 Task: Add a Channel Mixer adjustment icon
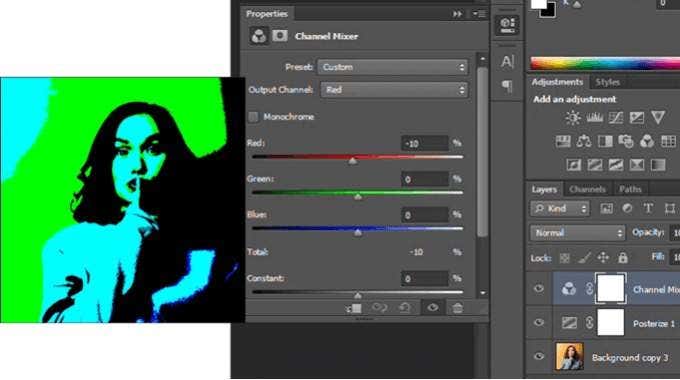pos(647,141)
